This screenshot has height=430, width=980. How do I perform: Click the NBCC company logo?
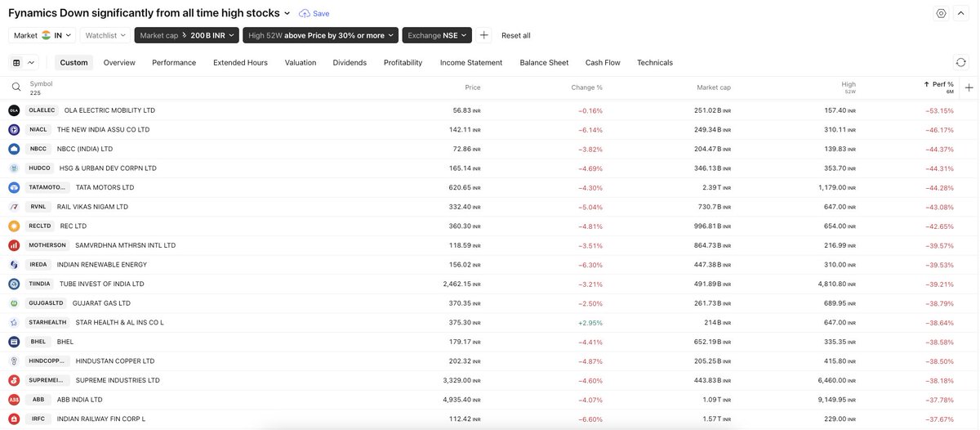(14, 149)
